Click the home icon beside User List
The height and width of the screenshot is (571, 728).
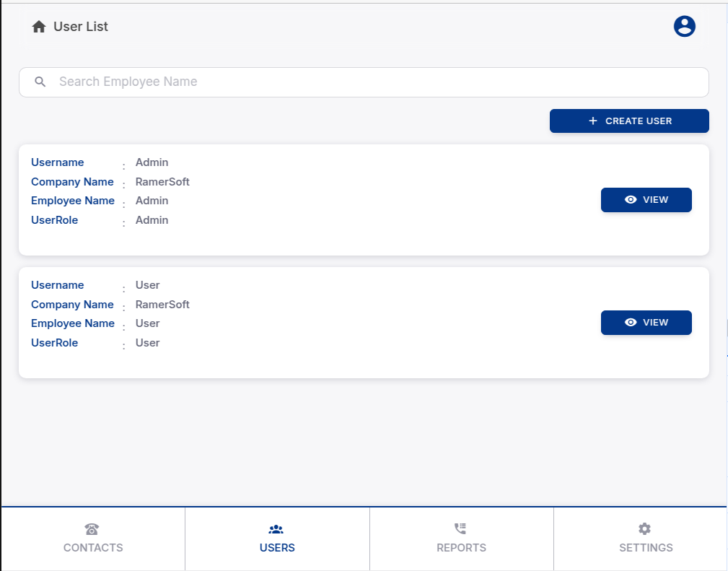[39, 27]
